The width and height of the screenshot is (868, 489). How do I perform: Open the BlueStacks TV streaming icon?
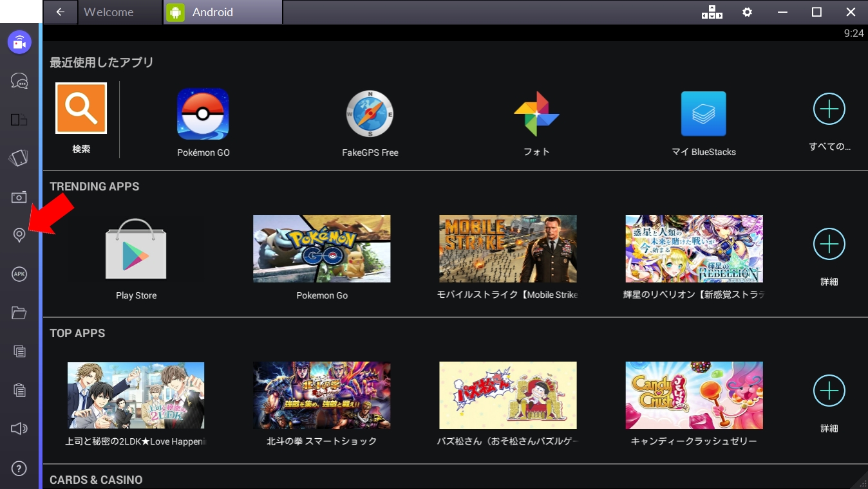pyautogui.click(x=19, y=42)
